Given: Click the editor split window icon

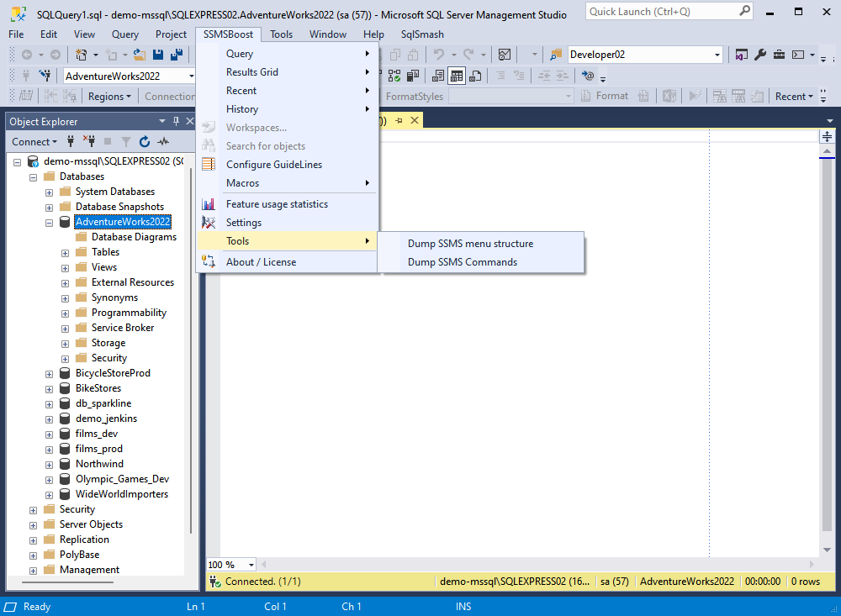Looking at the screenshot, I should point(827,137).
